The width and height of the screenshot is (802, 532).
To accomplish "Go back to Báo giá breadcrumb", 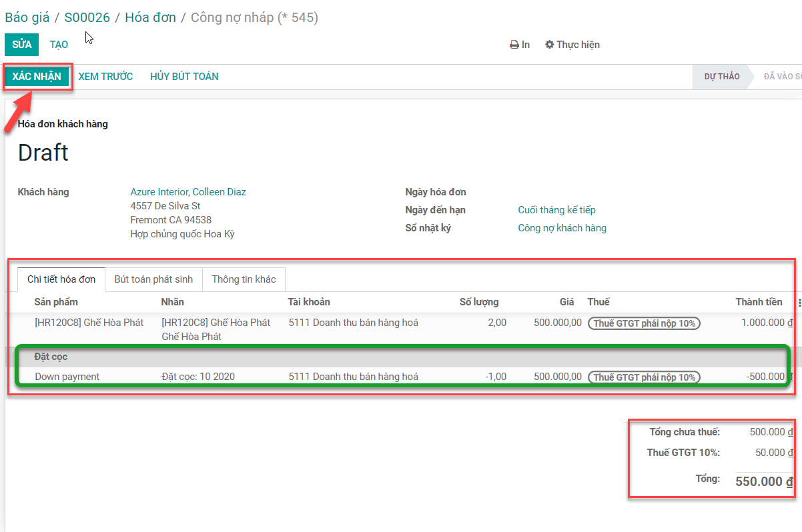I will [27, 17].
